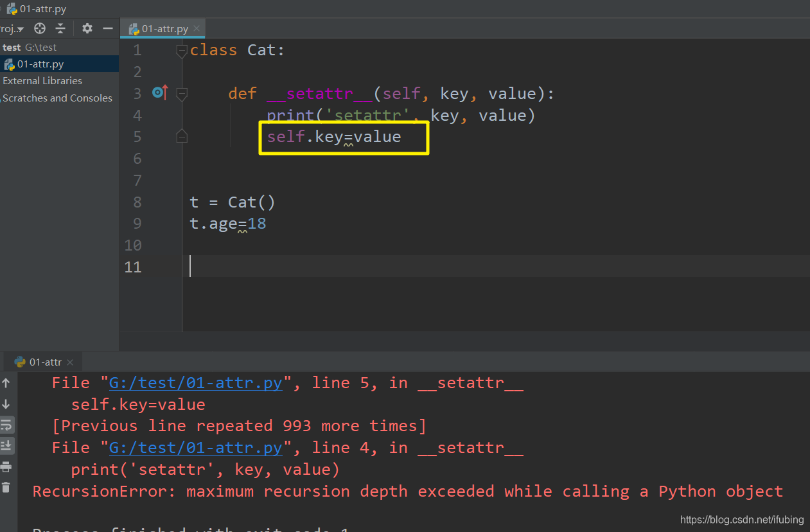Click the locate current file crosshair icon
The image size is (810, 532).
click(40, 28)
